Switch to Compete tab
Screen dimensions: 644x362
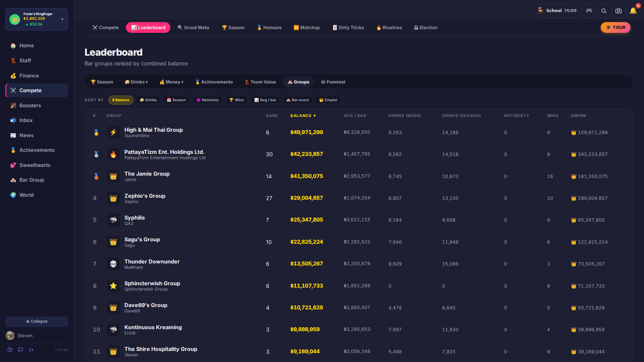106,27
